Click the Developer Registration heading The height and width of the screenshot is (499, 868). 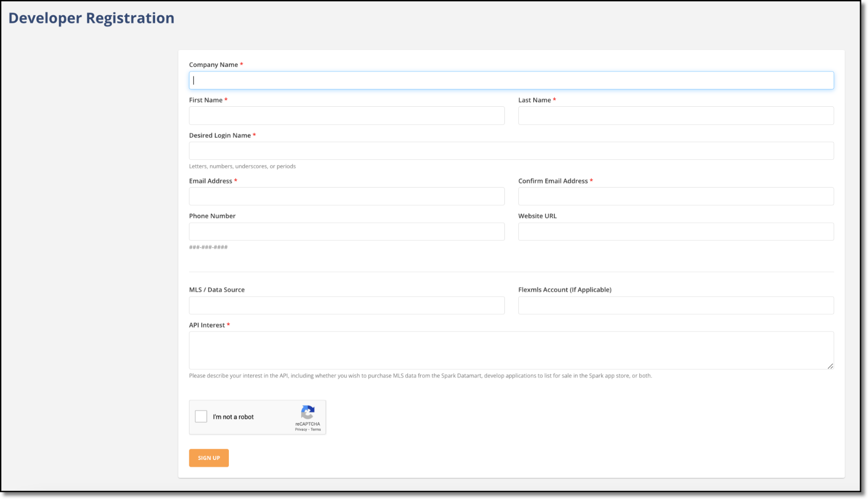tap(91, 18)
